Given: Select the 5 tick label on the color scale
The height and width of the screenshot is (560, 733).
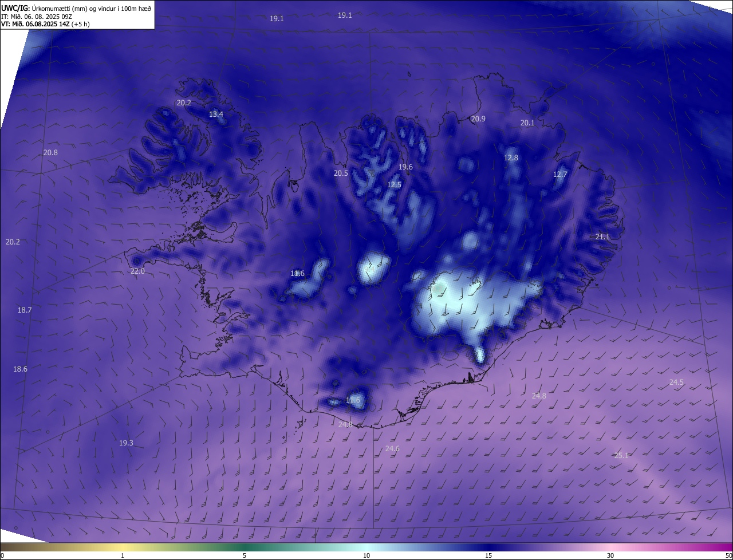Looking at the screenshot, I should click(x=245, y=555).
